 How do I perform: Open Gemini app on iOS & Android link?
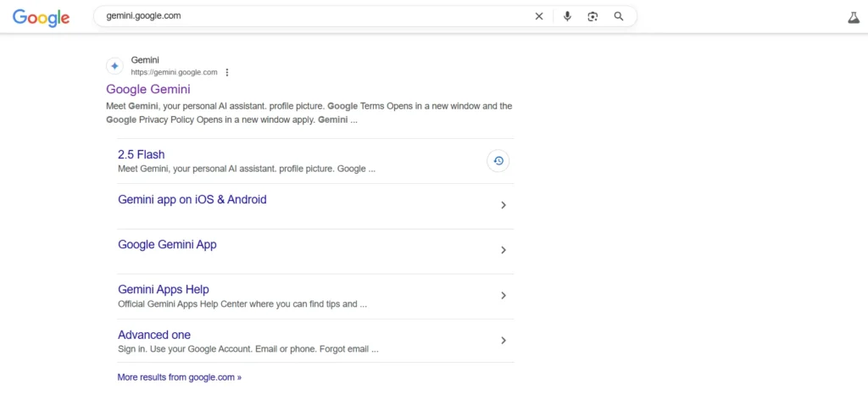tap(192, 199)
